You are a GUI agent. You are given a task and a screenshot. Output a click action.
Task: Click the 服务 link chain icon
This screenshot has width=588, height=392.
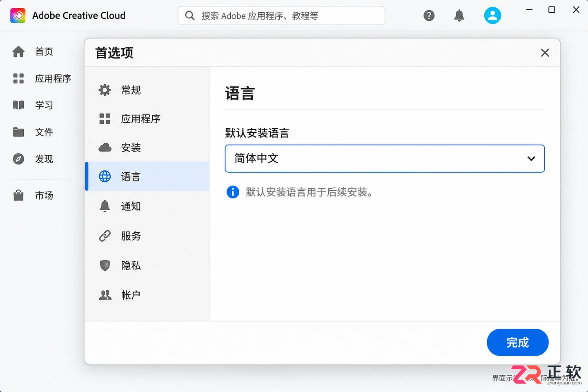tap(105, 236)
